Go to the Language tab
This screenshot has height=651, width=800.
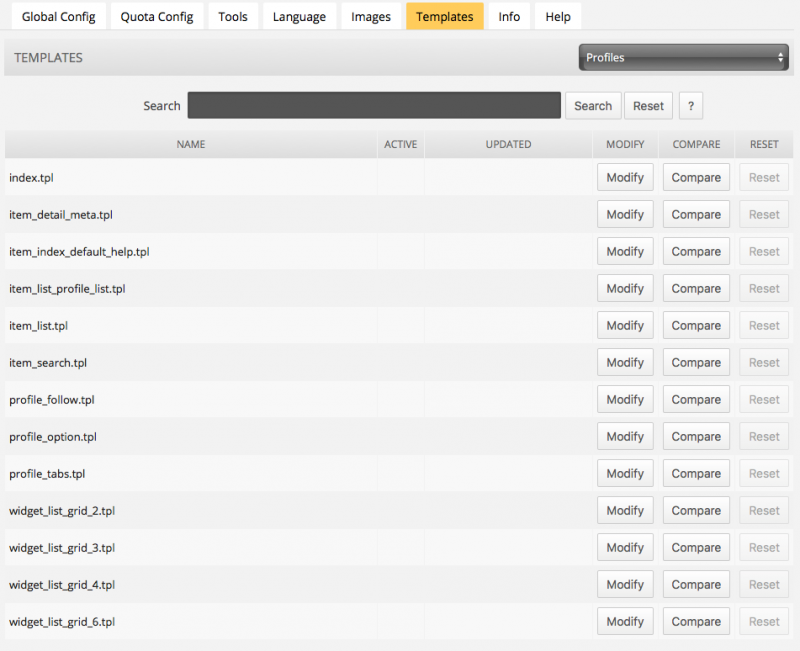click(299, 16)
